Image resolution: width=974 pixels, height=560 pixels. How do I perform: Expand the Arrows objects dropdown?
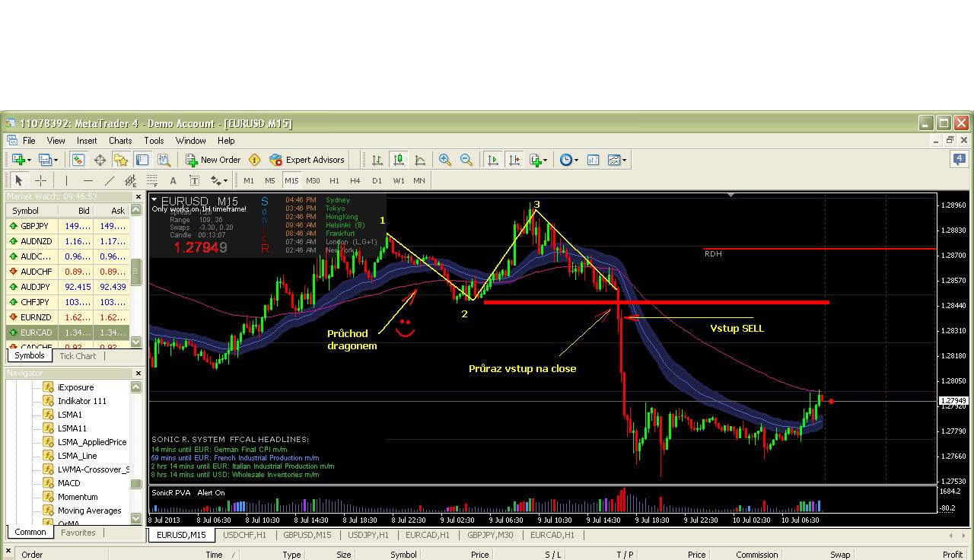[x=225, y=180]
